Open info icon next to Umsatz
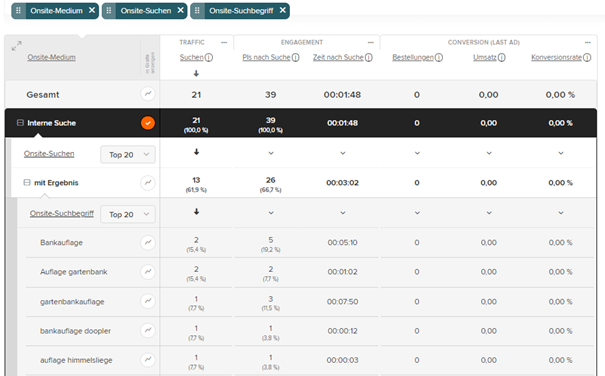 click(x=502, y=58)
